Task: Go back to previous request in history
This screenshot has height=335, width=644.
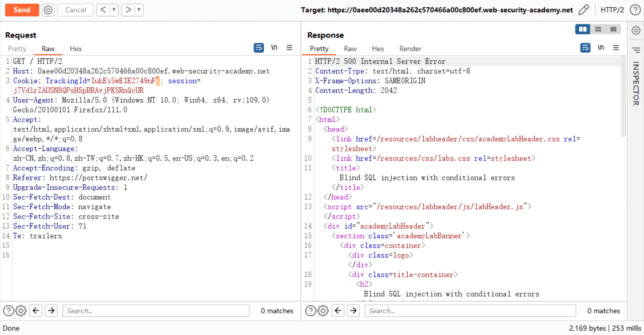Action: (x=103, y=10)
